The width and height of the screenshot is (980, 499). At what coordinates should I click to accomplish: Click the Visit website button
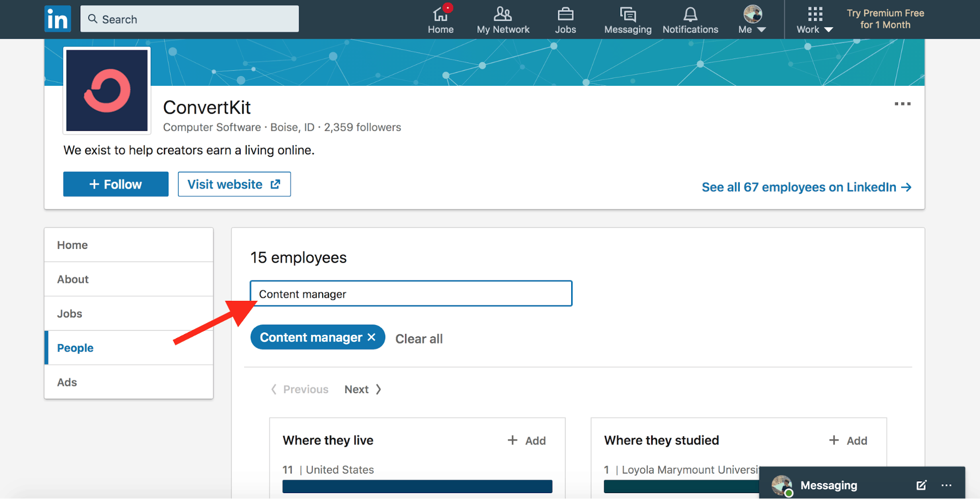click(x=234, y=184)
